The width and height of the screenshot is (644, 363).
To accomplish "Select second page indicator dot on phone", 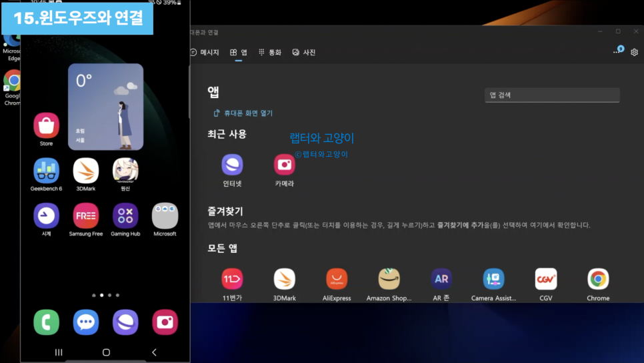I will tap(102, 295).
